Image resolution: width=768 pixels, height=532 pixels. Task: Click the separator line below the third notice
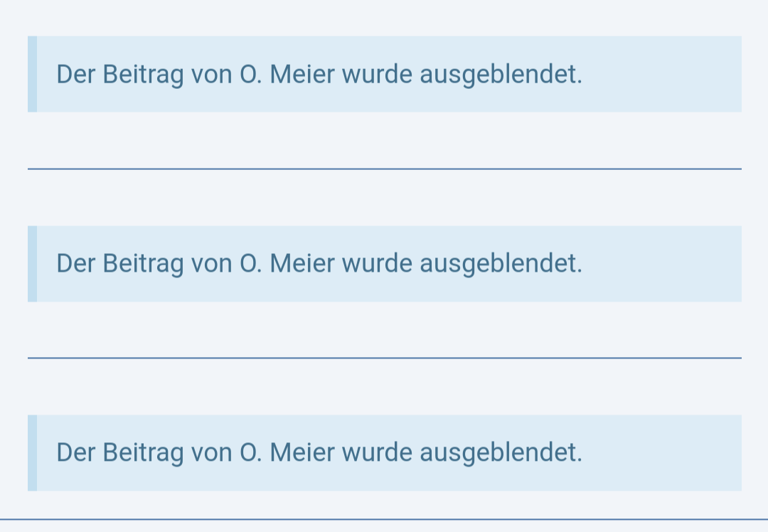[x=384, y=519]
